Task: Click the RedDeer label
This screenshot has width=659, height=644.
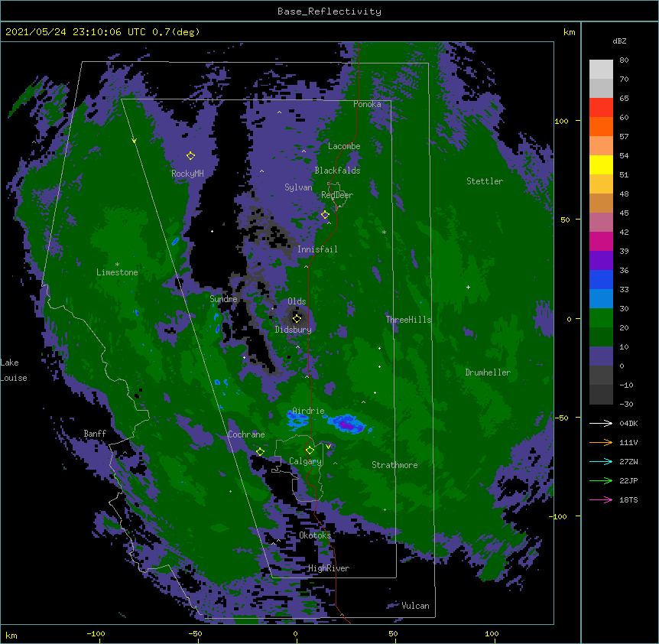Action: tap(337, 195)
